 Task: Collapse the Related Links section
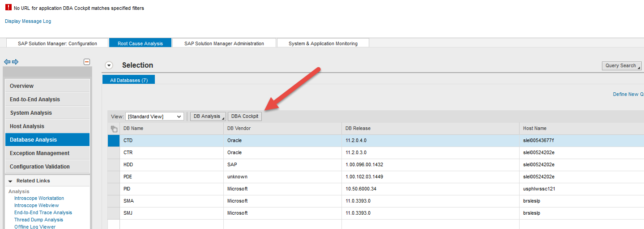click(x=10, y=181)
